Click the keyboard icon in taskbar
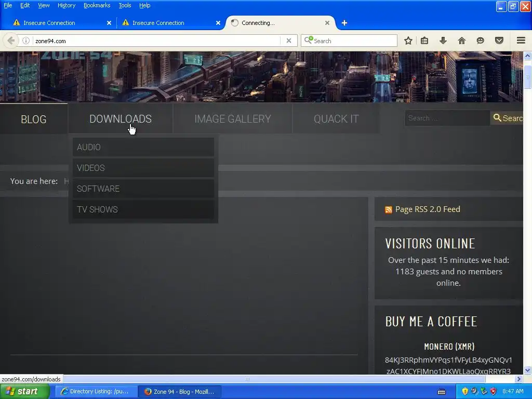The height and width of the screenshot is (399, 532). click(x=442, y=392)
